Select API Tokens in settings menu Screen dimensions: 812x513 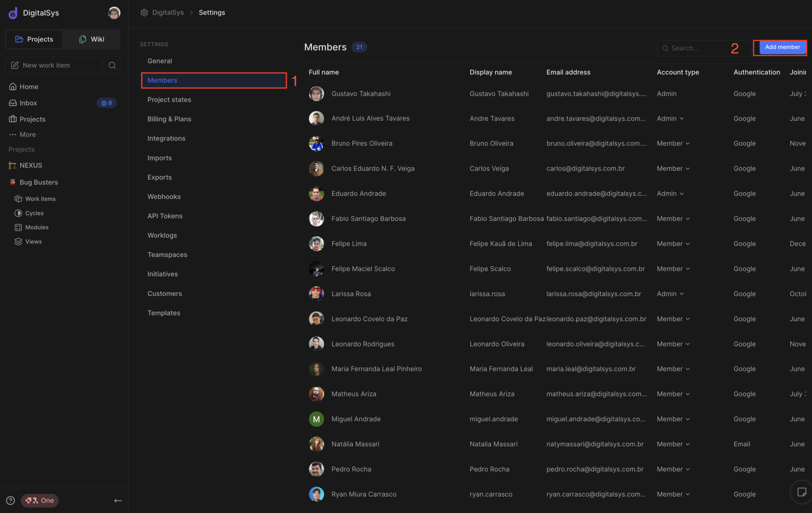click(165, 216)
